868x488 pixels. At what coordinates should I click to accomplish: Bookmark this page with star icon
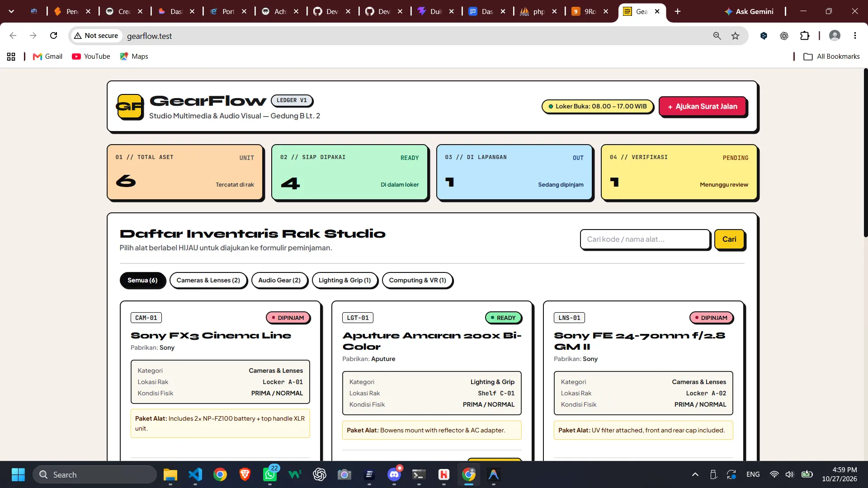click(736, 36)
